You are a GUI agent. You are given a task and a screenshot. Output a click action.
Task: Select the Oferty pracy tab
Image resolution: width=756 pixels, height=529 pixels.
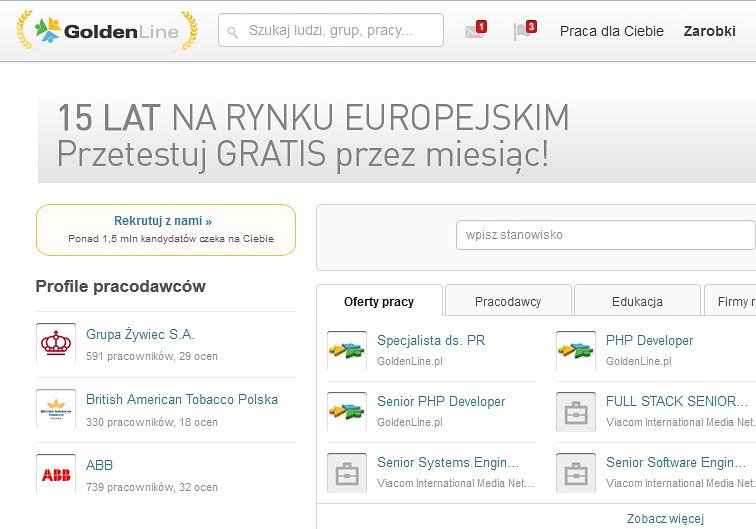379,301
